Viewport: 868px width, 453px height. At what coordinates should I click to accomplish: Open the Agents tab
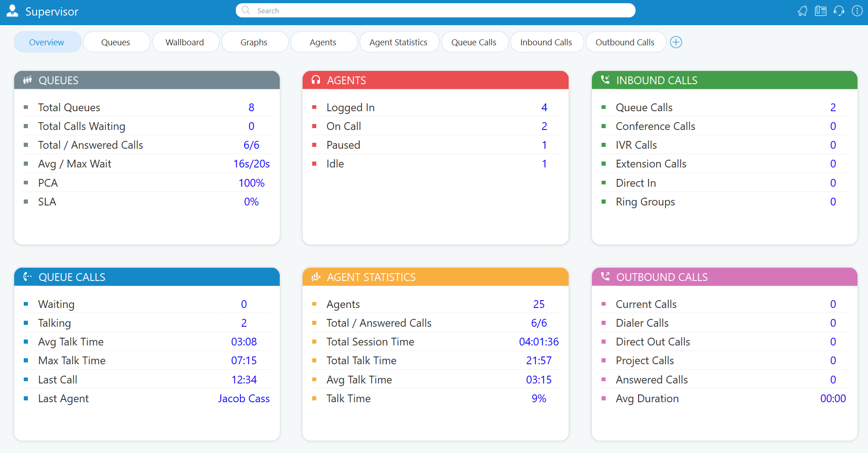click(x=324, y=42)
